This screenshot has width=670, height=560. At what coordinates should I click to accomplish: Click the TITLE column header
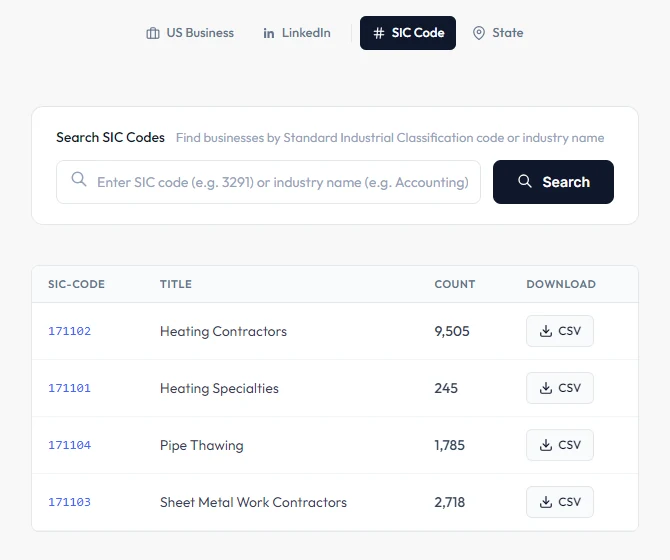[x=176, y=284]
